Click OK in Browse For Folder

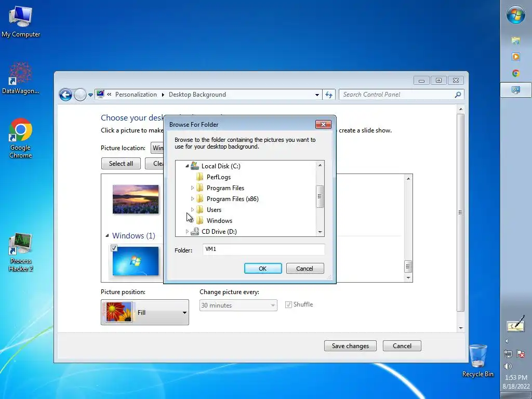[263, 269]
